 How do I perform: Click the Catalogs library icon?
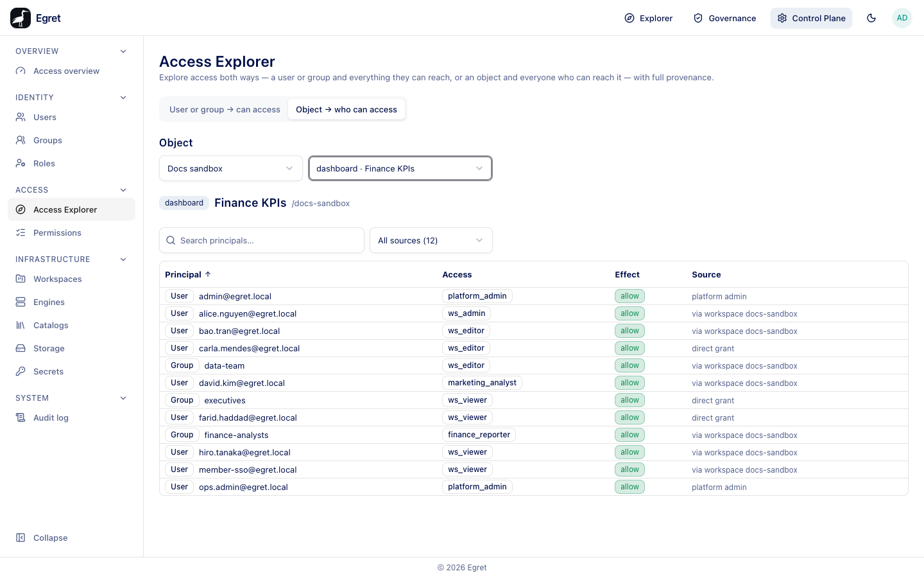point(21,326)
